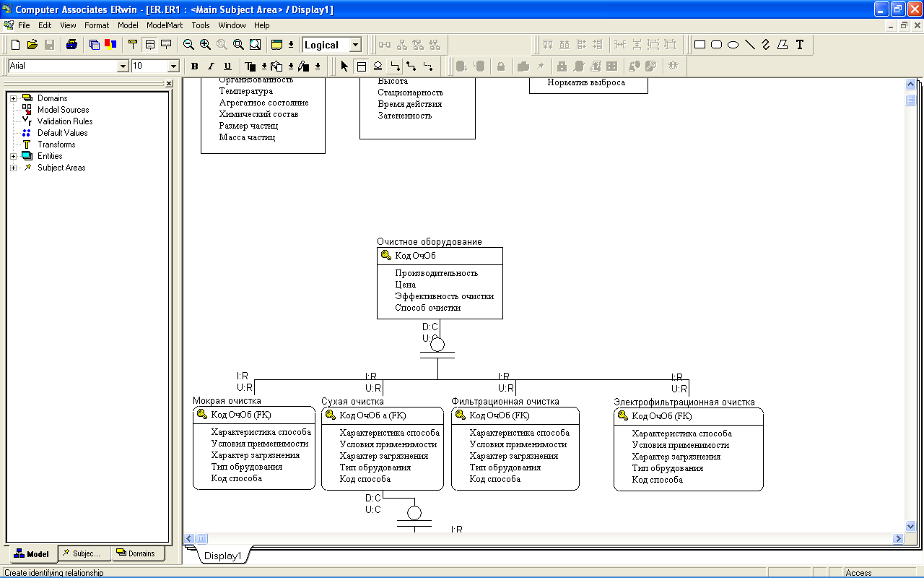Open the fill color dropdown arrow
The width and height of the screenshot is (924, 578).
(x=291, y=66)
